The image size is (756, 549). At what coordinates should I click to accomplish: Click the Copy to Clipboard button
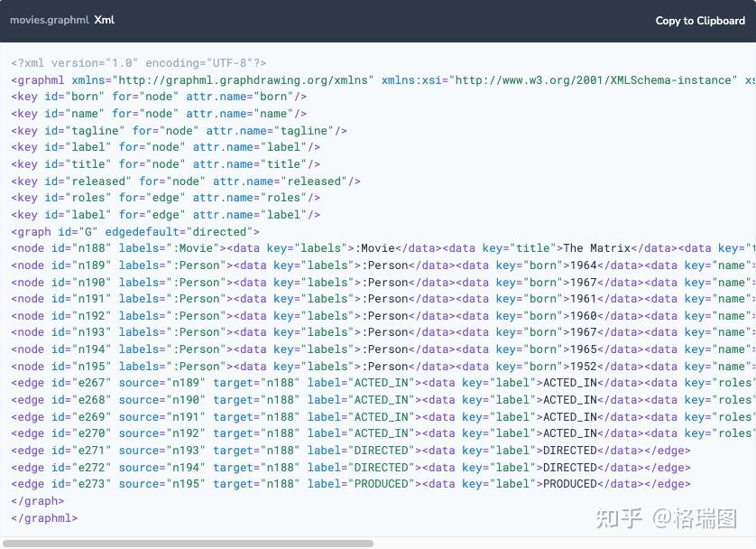pos(700,20)
